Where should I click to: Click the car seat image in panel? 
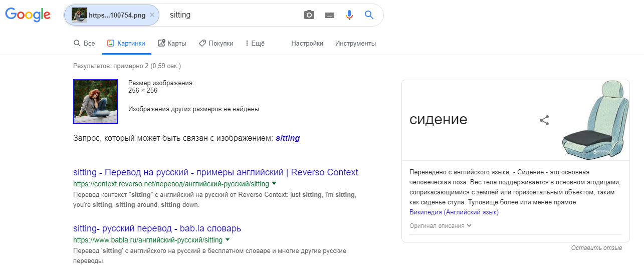pyautogui.click(x=594, y=119)
